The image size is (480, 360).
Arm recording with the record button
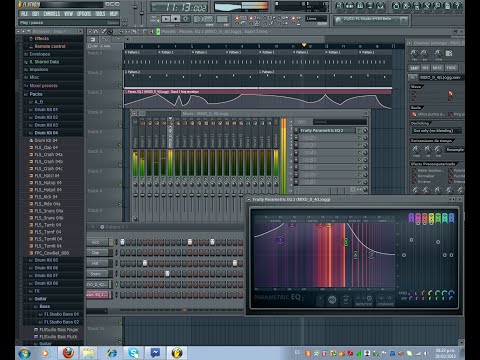pos(186,19)
